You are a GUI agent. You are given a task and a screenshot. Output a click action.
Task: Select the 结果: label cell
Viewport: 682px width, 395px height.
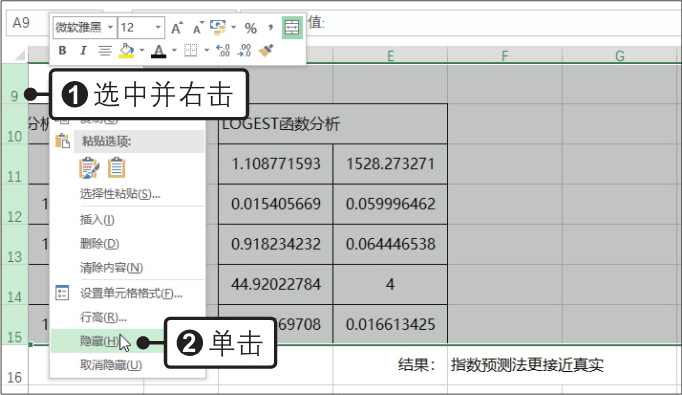(x=390, y=365)
